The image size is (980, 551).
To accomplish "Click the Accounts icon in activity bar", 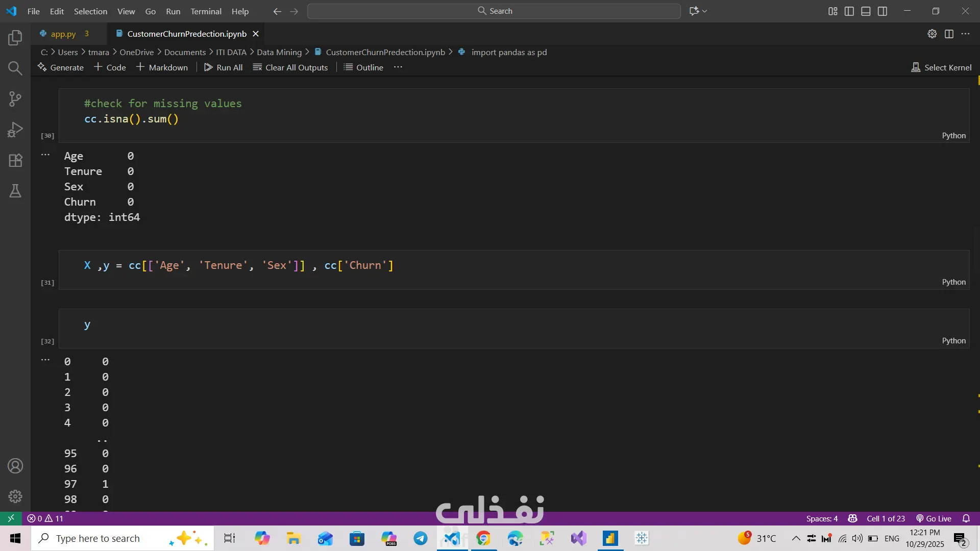I will (15, 466).
